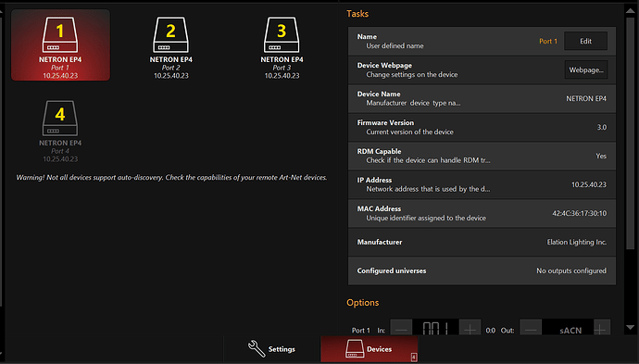This screenshot has width=639, height=364.
Task: Click the Tasks panel scrollbar thumb
Action: pyautogui.click(x=630, y=132)
